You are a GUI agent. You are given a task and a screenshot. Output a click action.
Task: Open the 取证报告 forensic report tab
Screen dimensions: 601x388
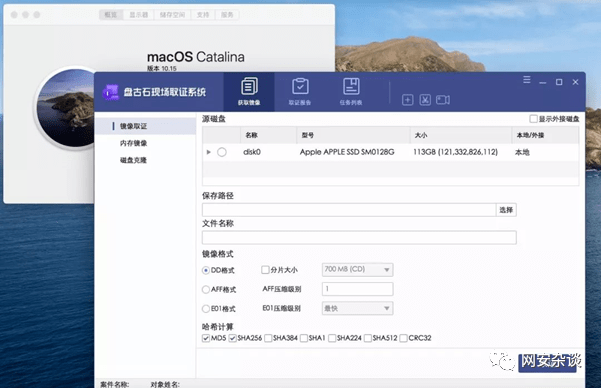(x=300, y=92)
